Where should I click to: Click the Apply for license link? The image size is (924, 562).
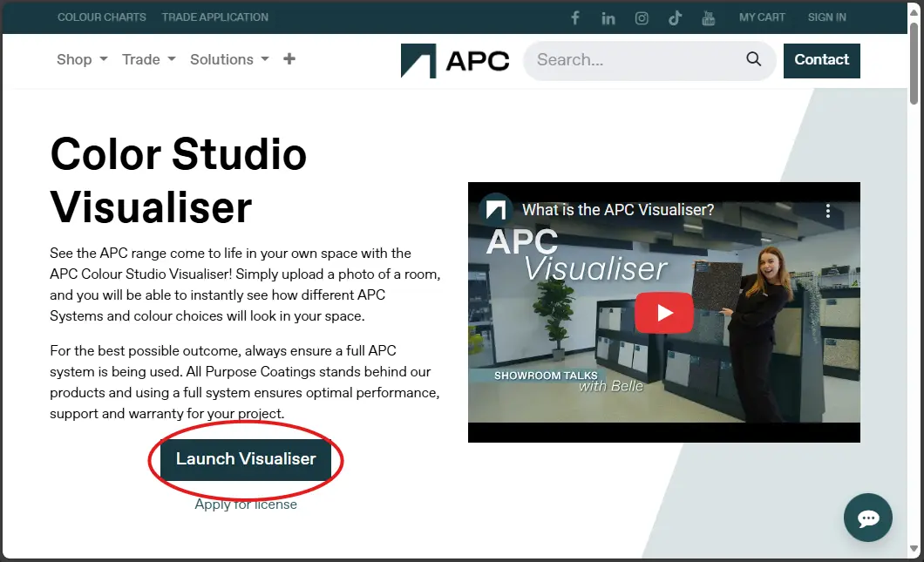[x=246, y=504]
